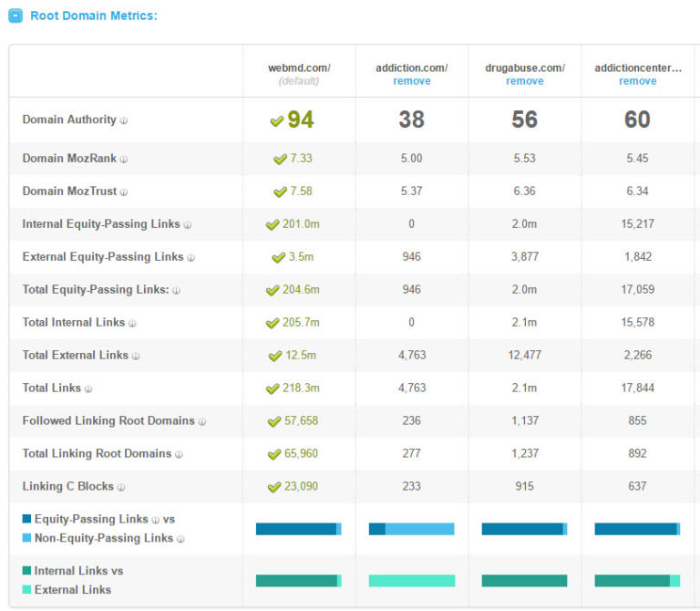Click Total Links value 17,844
The width and height of the screenshot is (700, 611).
637,388
